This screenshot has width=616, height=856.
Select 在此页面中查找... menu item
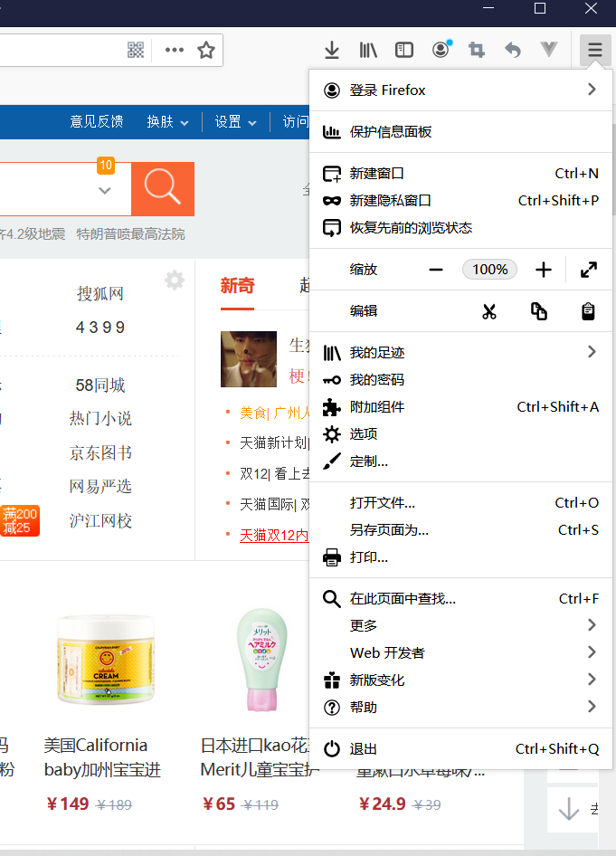pyautogui.click(x=460, y=599)
